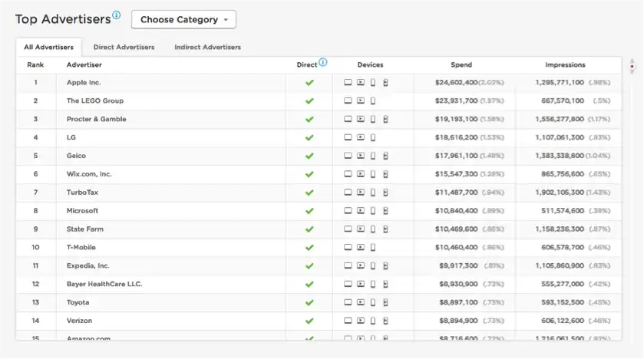The height and width of the screenshot is (359, 644).
Task: Sort by Spend column header
Action: (461, 64)
